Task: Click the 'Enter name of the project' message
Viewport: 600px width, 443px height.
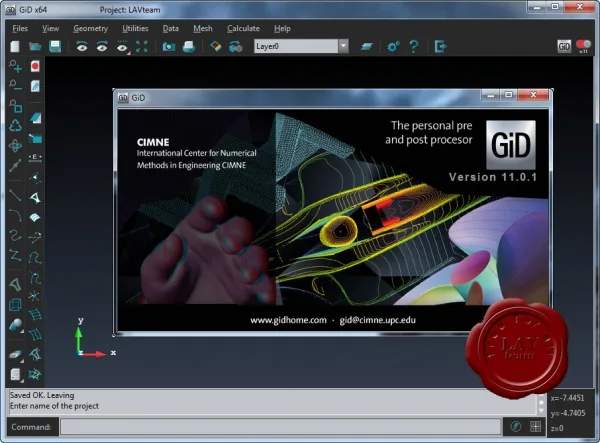Action: (x=54, y=406)
